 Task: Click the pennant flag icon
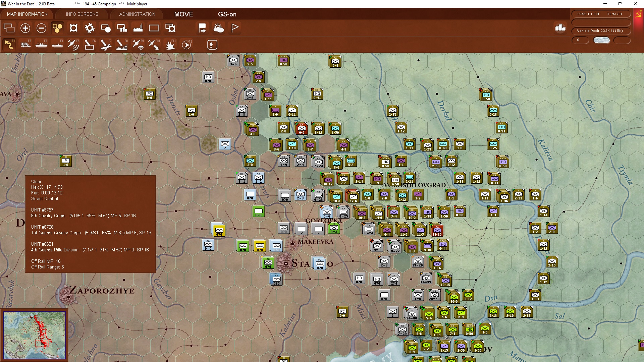(235, 28)
